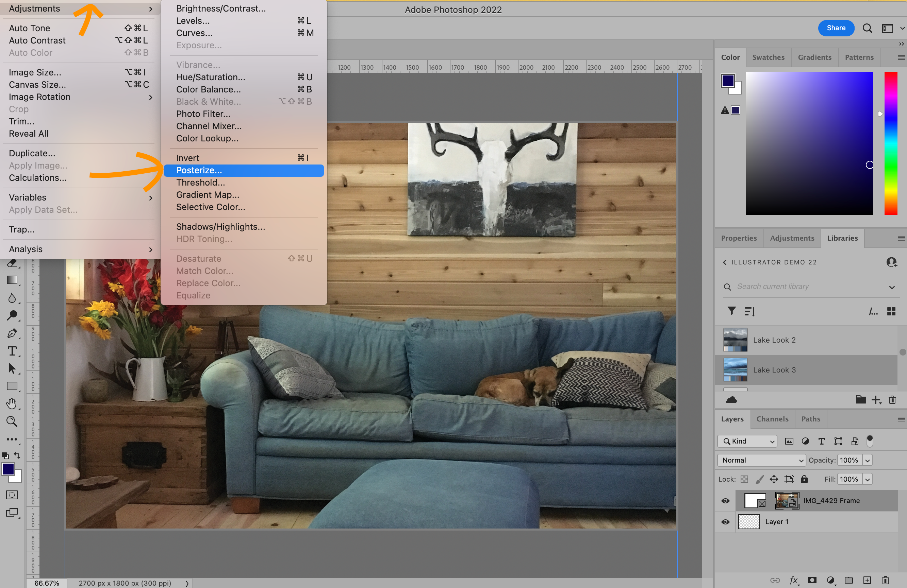907x588 pixels.
Task: Toggle the layer filter on/off switch
Action: click(x=869, y=440)
